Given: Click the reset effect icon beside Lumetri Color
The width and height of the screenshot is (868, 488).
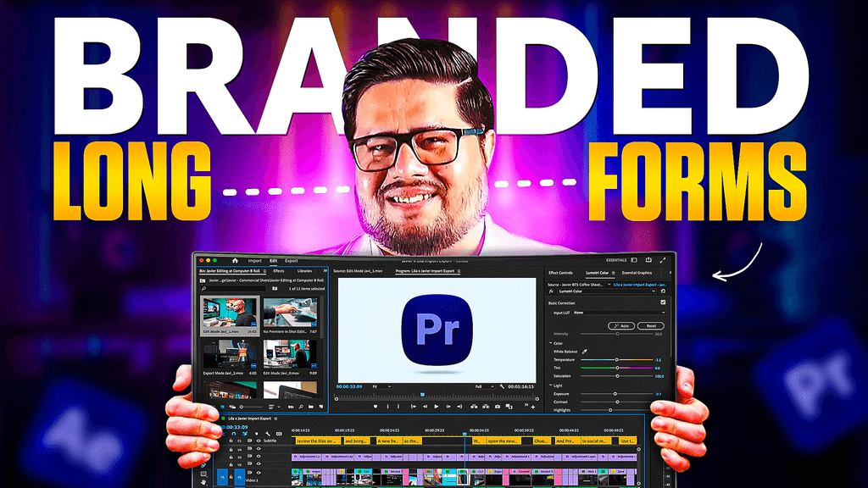Looking at the screenshot, I should click(x=663, y=291).
